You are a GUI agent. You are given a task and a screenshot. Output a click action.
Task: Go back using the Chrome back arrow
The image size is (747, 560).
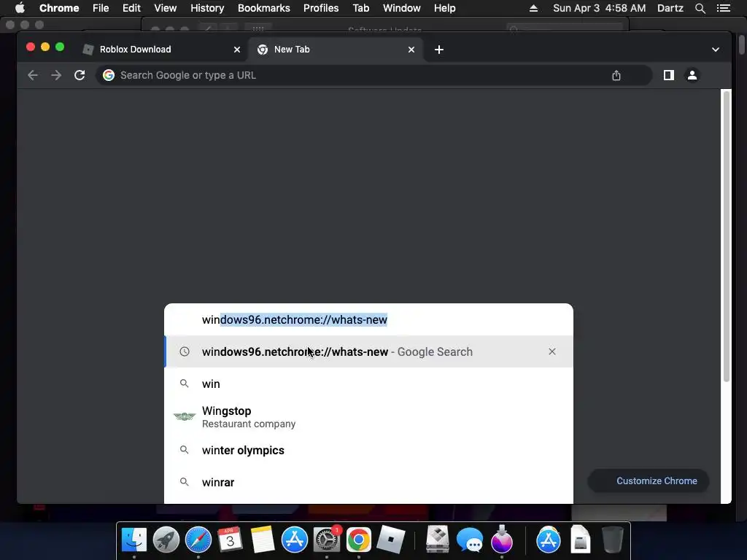point(32,75)
